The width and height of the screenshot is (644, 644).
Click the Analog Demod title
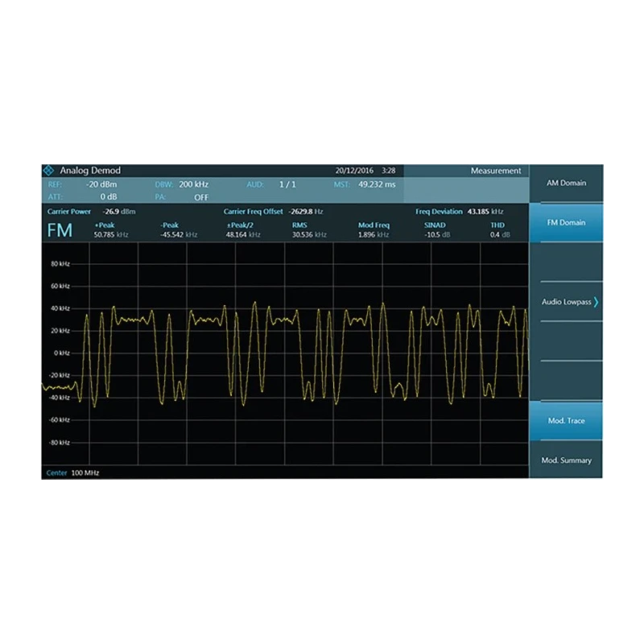coord(90,171)
